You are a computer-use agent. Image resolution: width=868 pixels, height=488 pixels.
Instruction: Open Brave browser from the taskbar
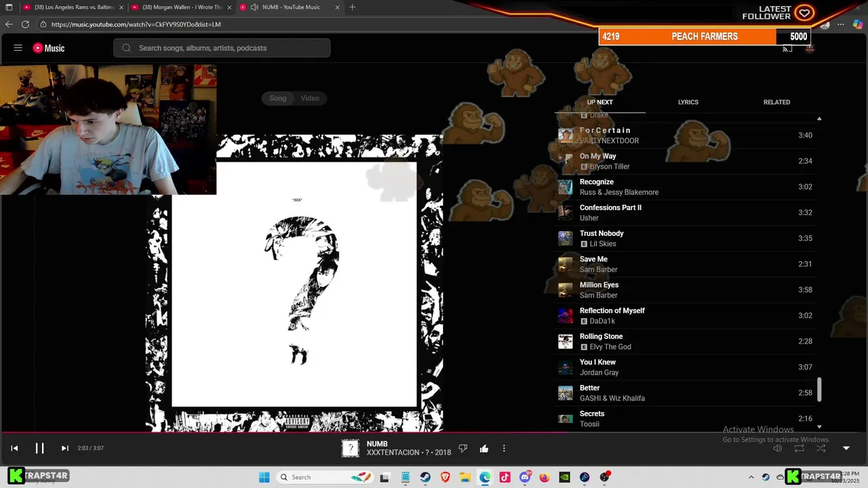tap(446, 477)
